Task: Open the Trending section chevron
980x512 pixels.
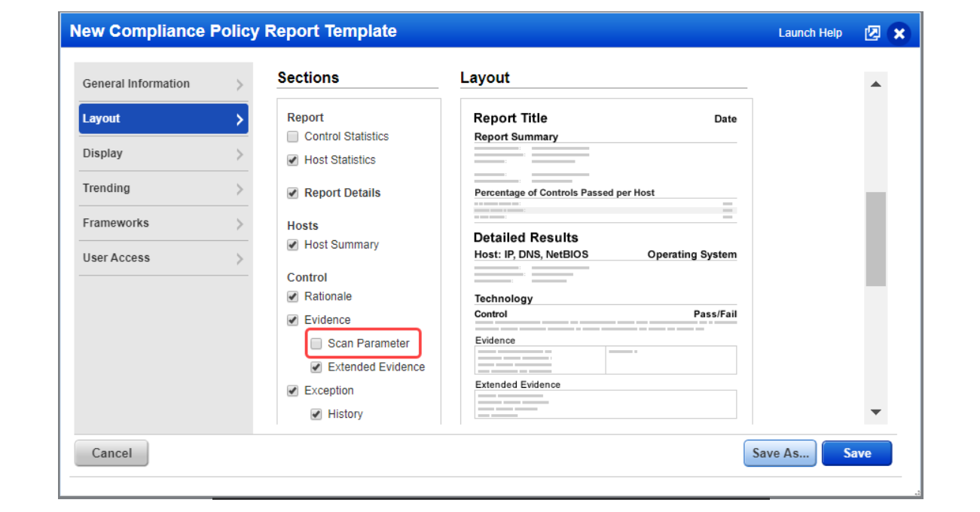Action: point(163,187)
